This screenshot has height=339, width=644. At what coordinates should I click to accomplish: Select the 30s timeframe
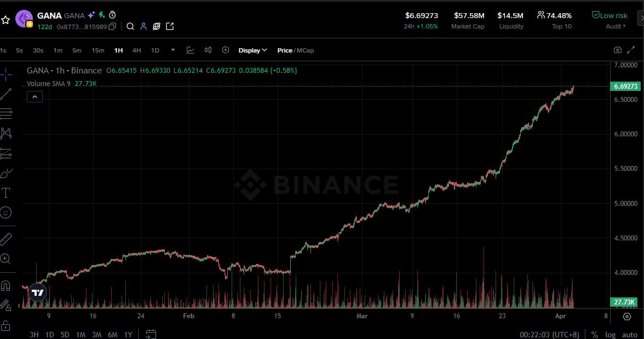coord(38,50)
